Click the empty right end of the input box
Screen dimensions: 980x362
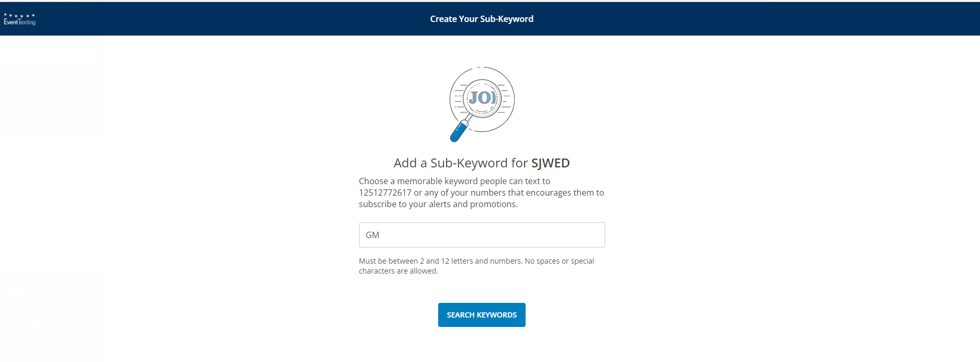click(576, 235)
